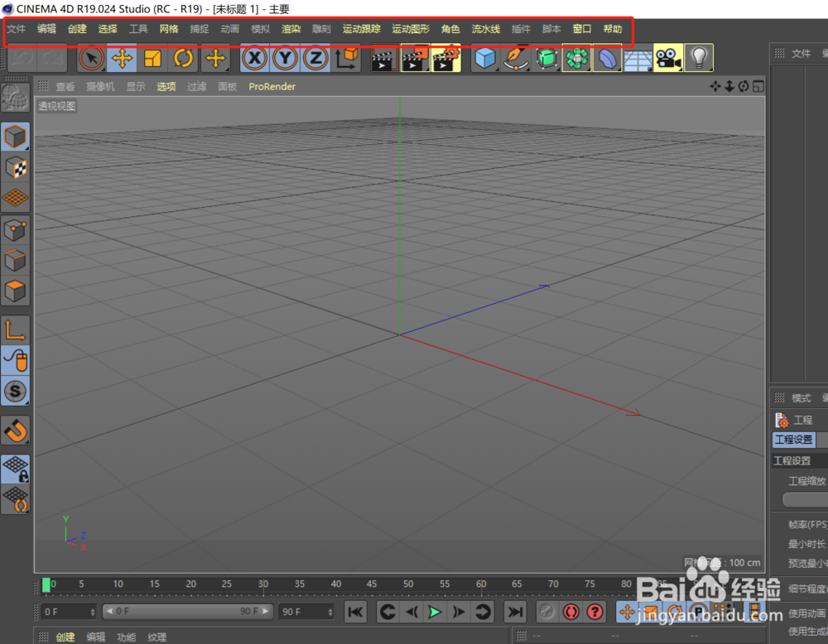Add a Camera object
The image size is (828, 644).
(x=668, y=58)
